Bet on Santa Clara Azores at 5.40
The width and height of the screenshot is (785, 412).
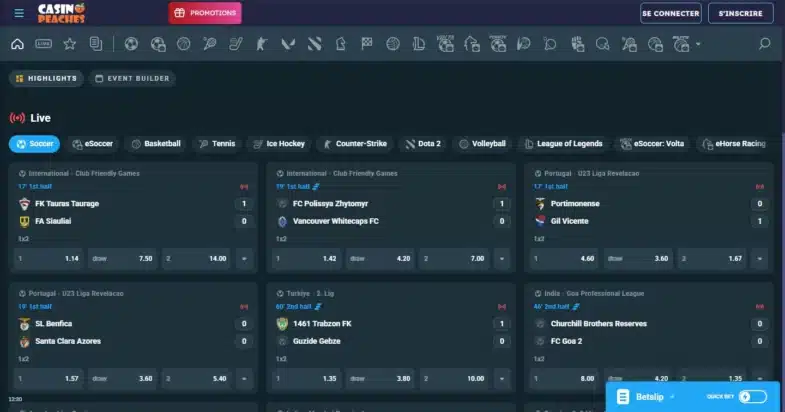coord(196,379)
